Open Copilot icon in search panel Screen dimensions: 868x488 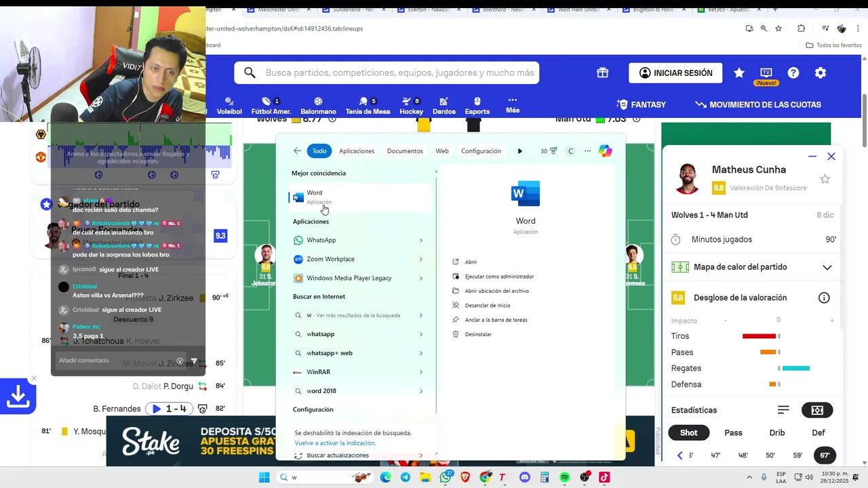pyautogui.click(x=606, y=151)
